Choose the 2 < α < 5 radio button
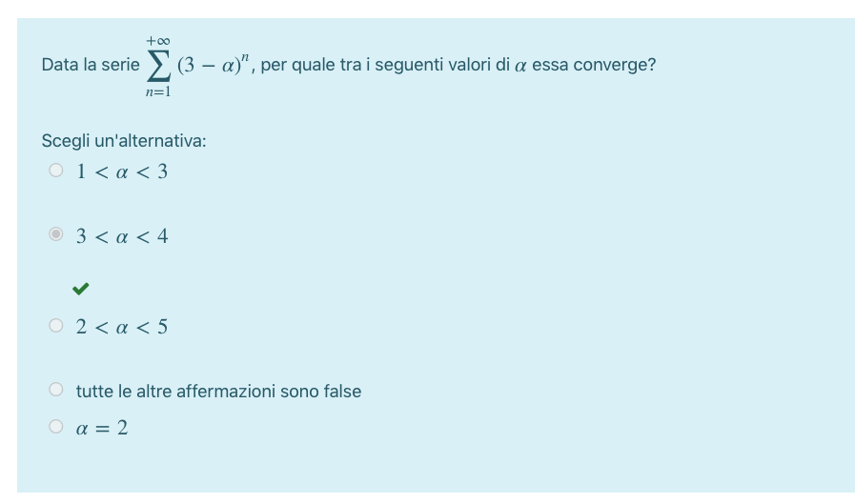 [x=56, y=326]
